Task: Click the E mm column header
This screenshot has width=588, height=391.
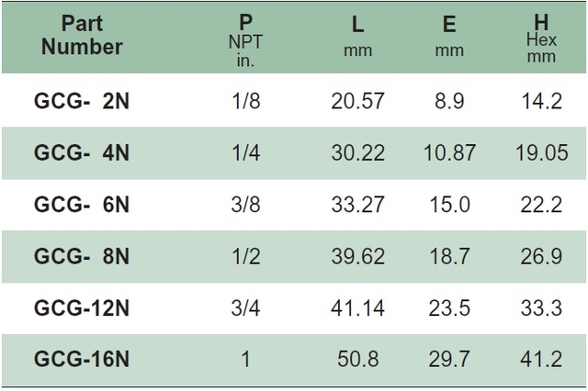Action: [x=449, y=38]
